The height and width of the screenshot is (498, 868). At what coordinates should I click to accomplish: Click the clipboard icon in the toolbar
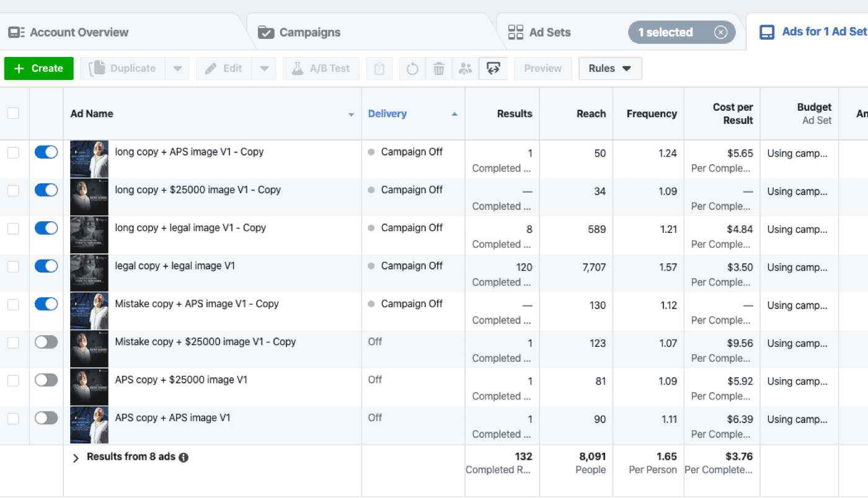coord(379,68)
